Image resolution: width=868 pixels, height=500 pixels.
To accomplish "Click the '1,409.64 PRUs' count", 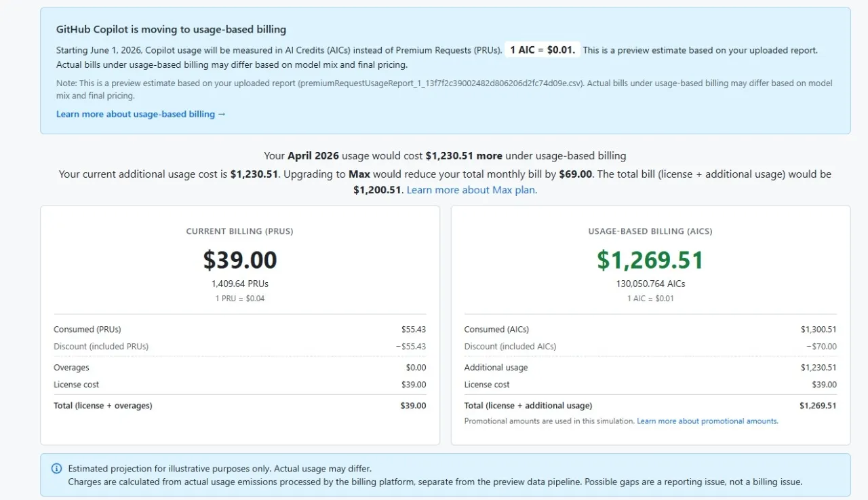I will (240, 284).
